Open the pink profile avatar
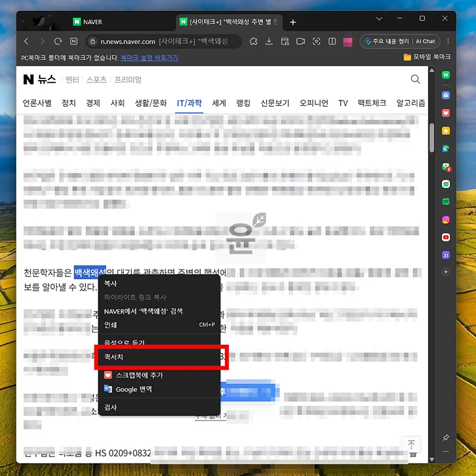The image size is (476, 476). click(348, 42)
